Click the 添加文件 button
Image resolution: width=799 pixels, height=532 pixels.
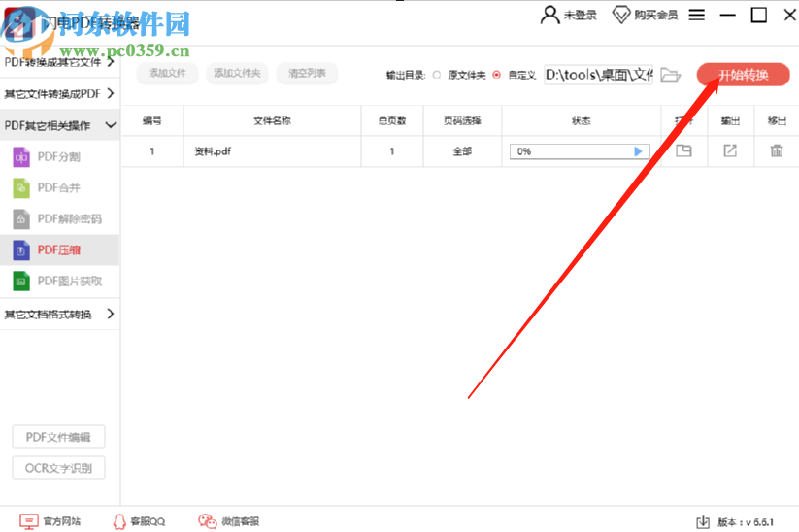click(167, 74)
